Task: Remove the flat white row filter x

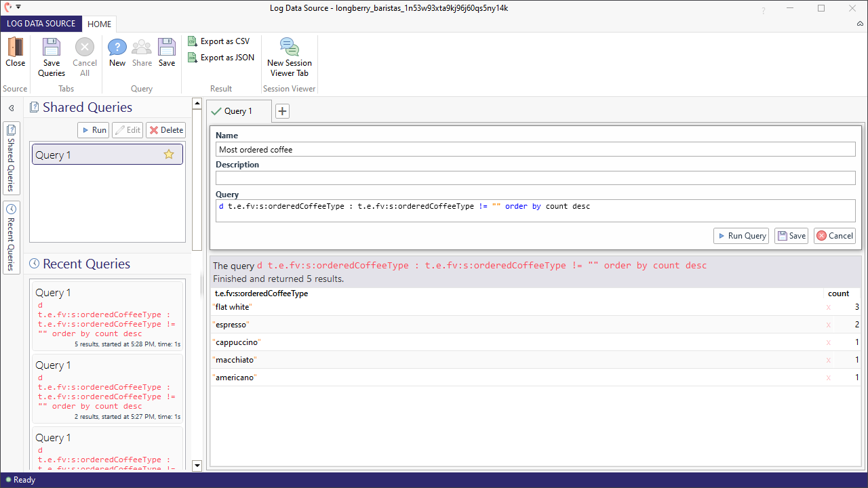Action: pos(828,308)
